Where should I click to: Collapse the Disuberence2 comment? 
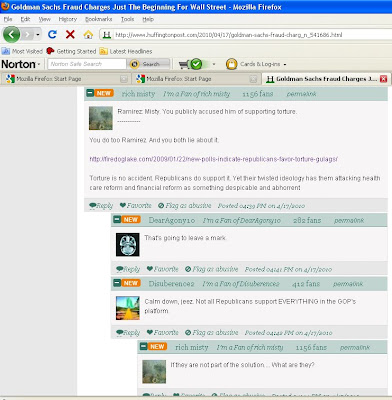(117, 283)
